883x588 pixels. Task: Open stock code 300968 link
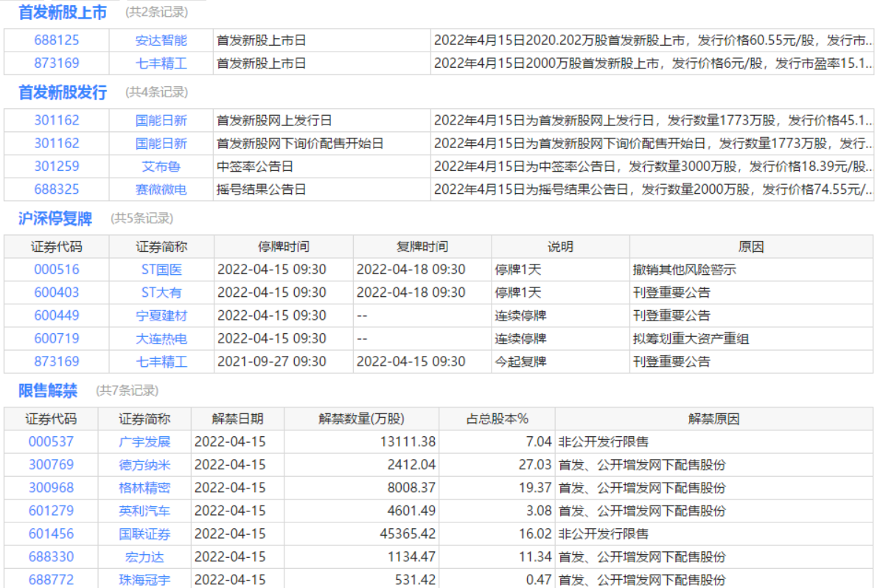coord(51,489)
